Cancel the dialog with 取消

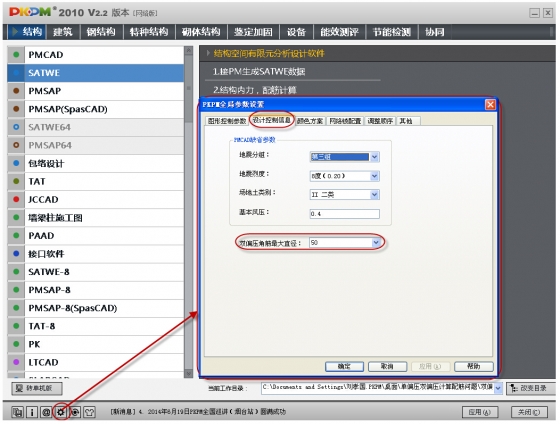[x=388, y=366]
